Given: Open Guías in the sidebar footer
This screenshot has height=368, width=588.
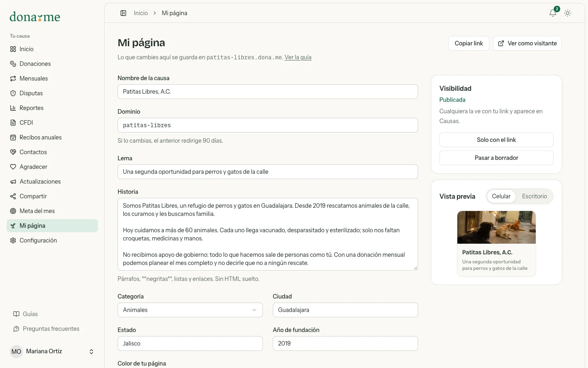Looking at the screenshot, I should 52,314.
